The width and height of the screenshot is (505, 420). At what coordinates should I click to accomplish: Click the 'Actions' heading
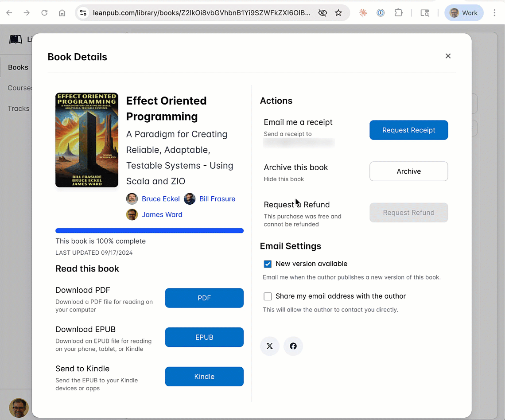click(276, 101)
